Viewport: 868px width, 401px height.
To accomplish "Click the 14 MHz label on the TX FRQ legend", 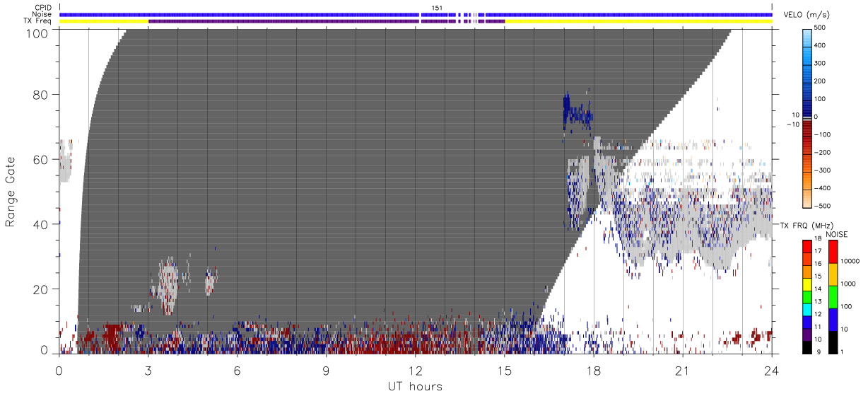I will [819, 289].
